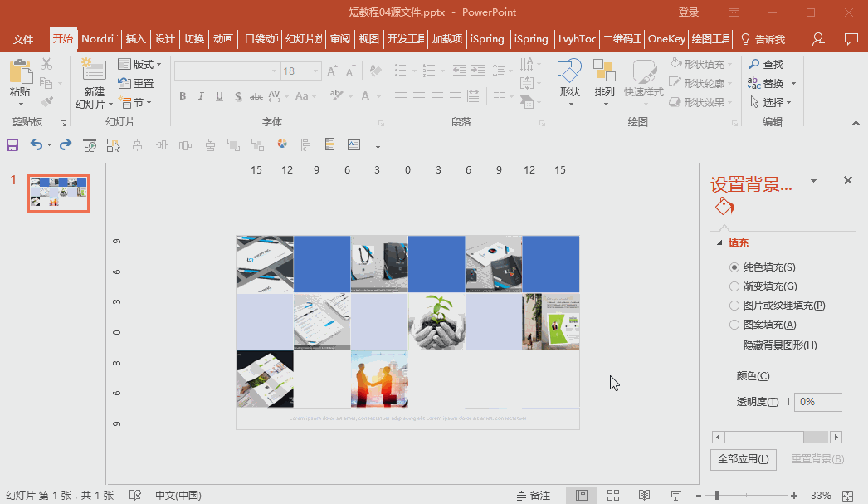
Task: Click the Replace (替换) button
Action: 766,83
